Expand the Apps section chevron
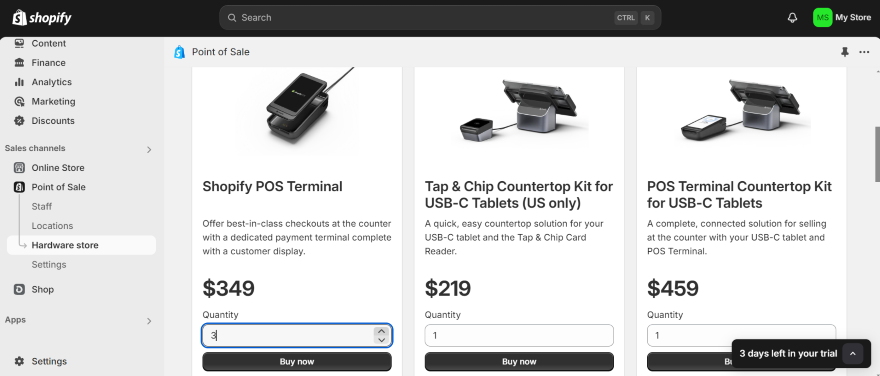The width and height of the screenshot is (880, 376). 149,321
